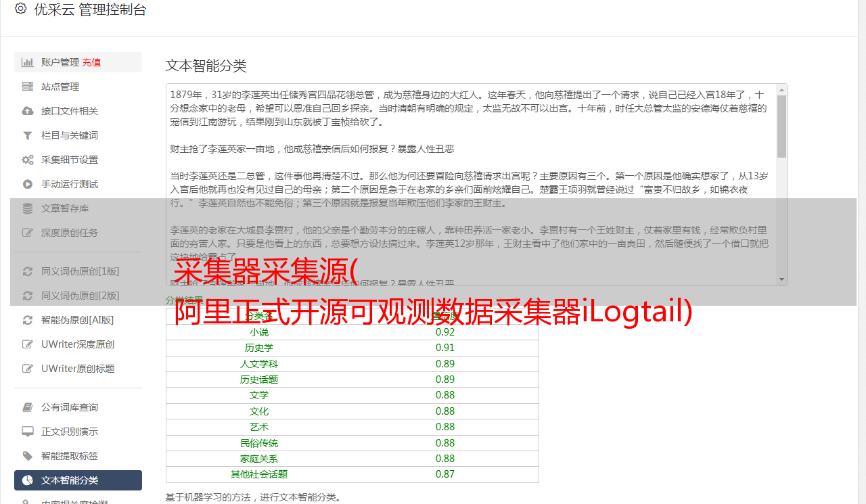Click the 0.88 value in 家庭关系 row
This screenshot has height=504, width=866.
pyautogui.click(x=445, y=459)
